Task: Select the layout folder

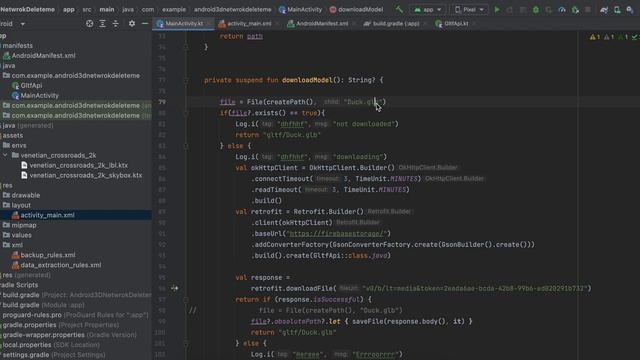Action: 21,205
